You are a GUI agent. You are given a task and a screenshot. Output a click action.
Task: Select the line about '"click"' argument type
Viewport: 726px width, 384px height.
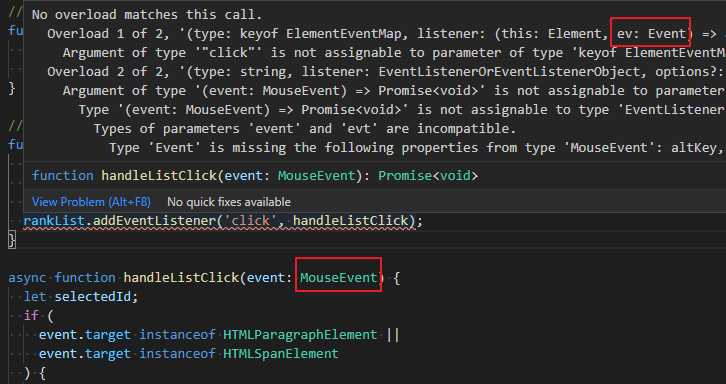[394, 52]
